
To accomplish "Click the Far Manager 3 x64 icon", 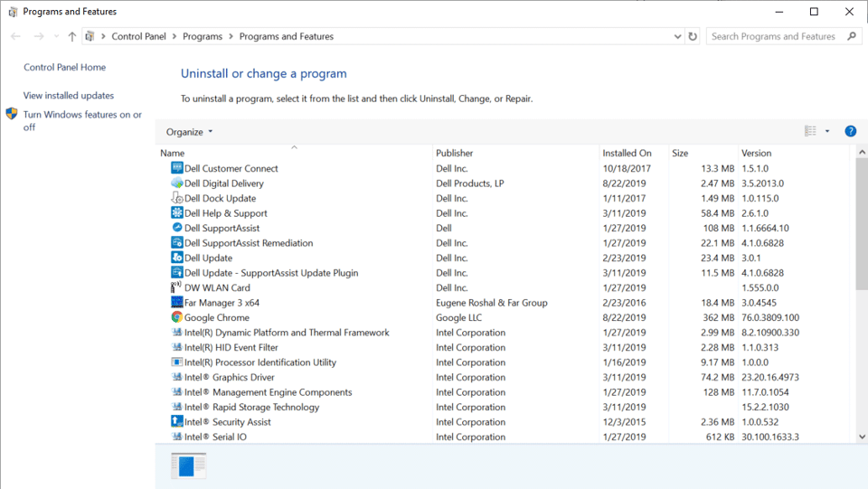I will tap(176, 302).
